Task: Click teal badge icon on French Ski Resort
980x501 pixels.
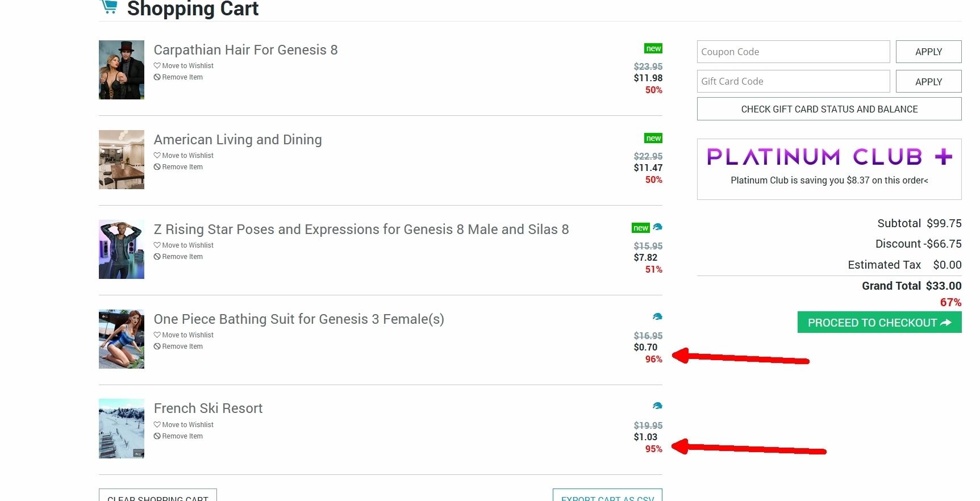Action: pos(657,406)
